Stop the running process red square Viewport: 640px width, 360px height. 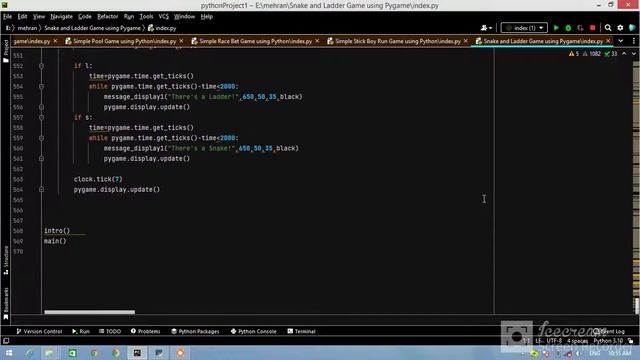(x=593, y=28)
